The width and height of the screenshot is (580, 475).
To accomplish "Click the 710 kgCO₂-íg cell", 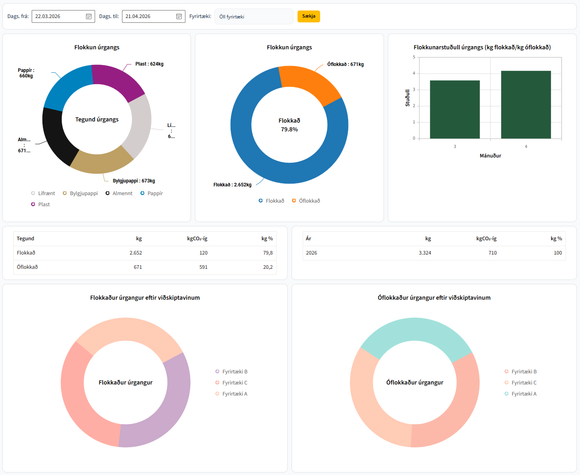I will (x=492, y=253).
